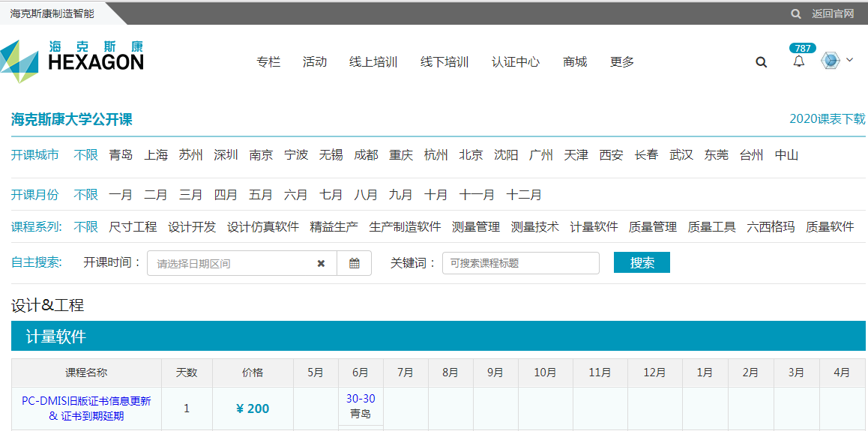Open the 活动 menu
This screenshot has width=868, height=431.
point(315,62)
